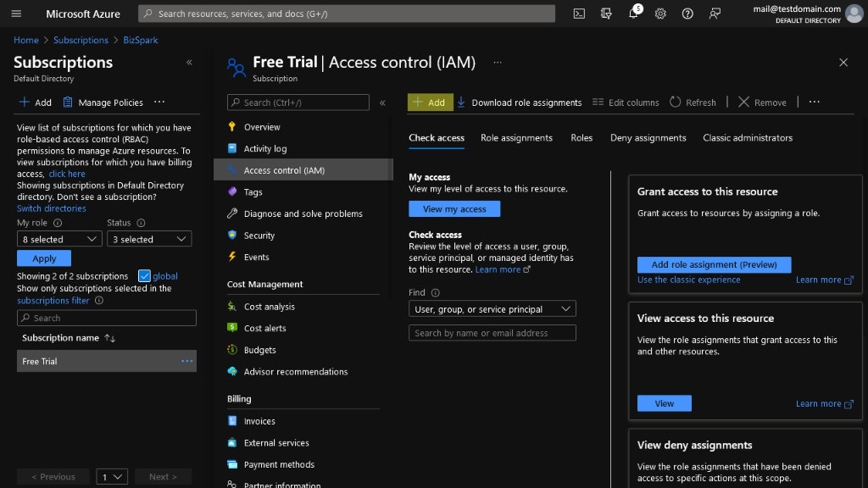Toggle the global subscriptions checkbox
The width and height of the screenshot is (868, 488).
(144, 275)
